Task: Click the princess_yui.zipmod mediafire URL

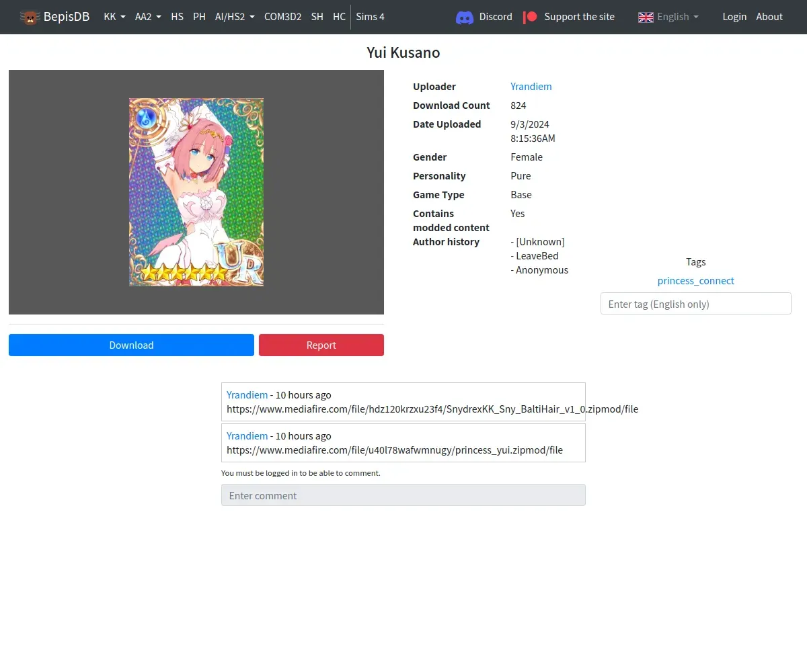Action: (395, 450)
